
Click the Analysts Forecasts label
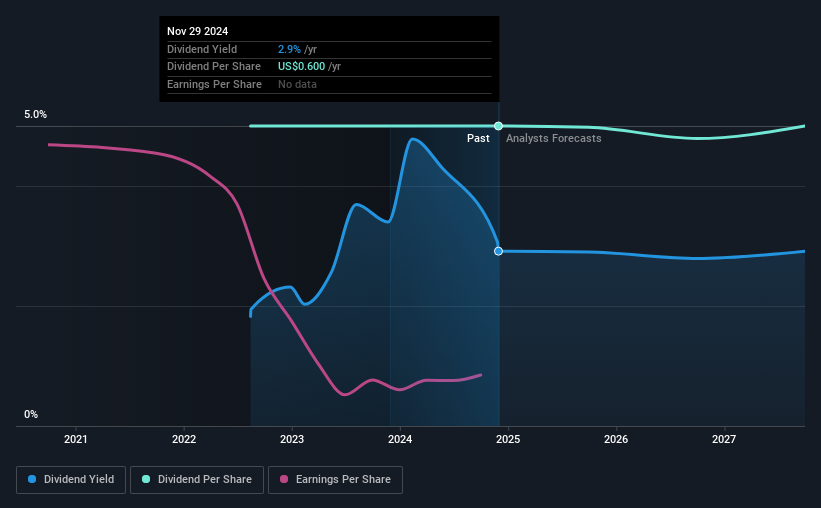[553, 138]
